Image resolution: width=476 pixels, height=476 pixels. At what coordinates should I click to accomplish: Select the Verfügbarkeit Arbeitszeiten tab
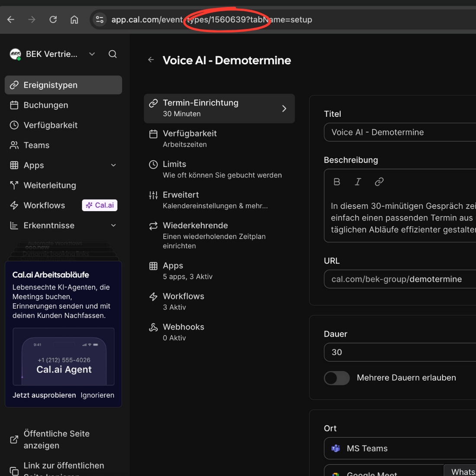point(219,139)
